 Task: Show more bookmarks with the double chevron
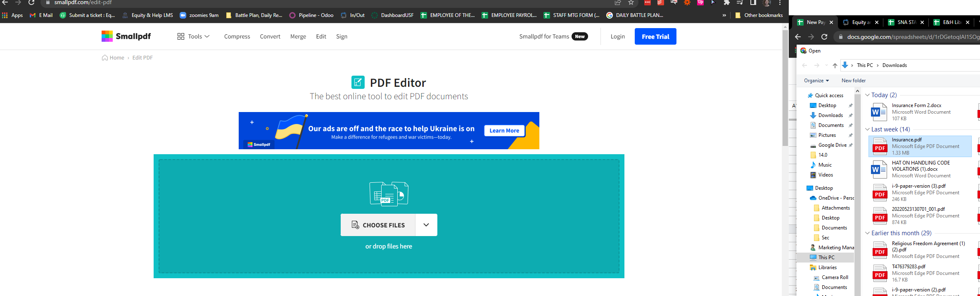724,15
